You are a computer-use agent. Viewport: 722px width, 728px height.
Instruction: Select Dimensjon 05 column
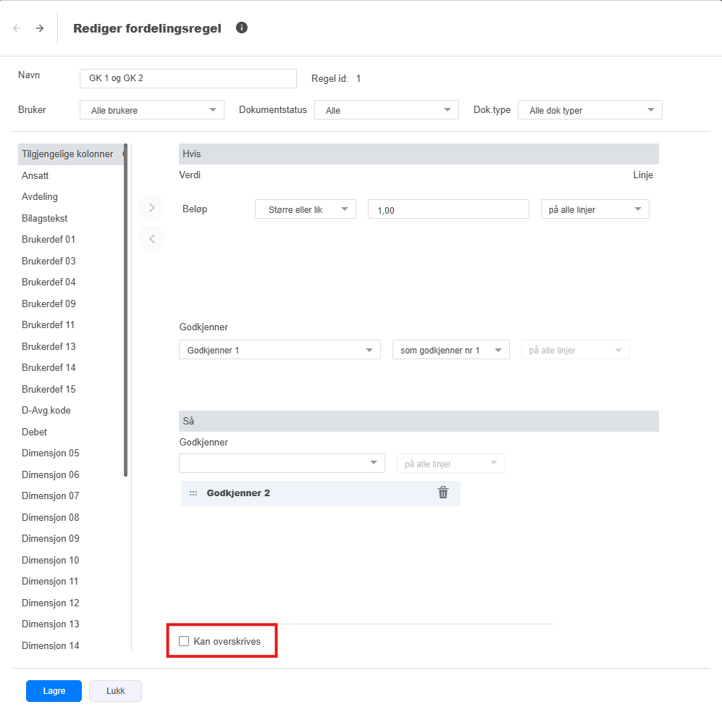pyautogui.click(x=50, y=453)
